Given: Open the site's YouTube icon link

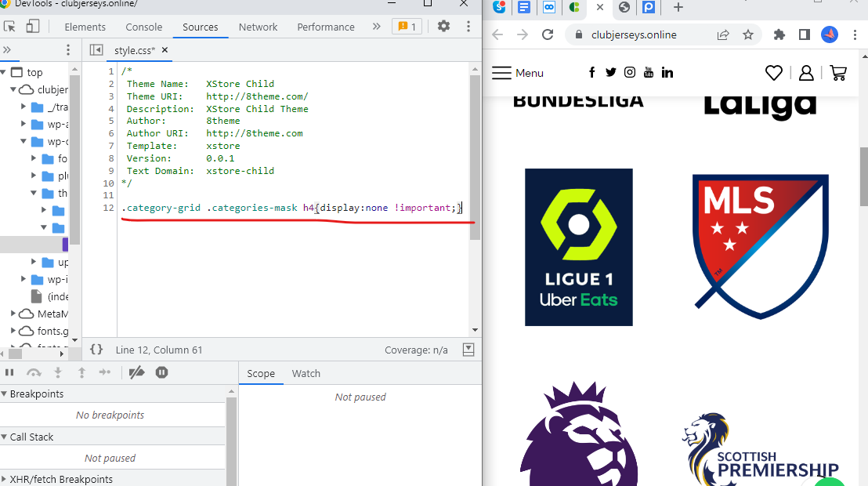Looking at the screenshot, I should click(648, 73).
